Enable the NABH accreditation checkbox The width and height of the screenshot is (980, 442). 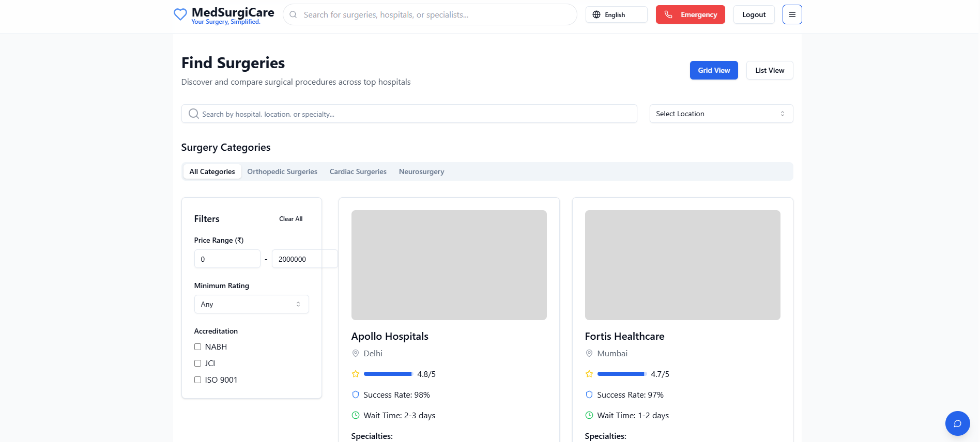click(197, 347)
